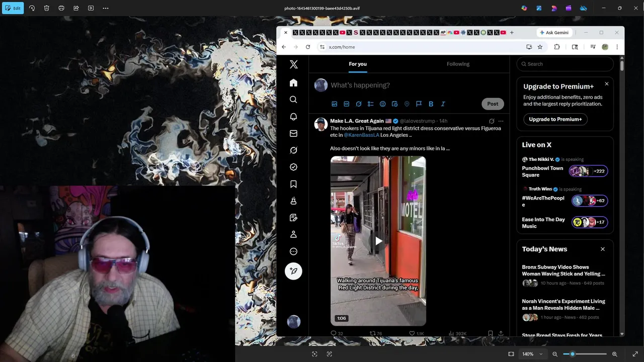This screenshot has width=644, height=362.
Task: Add a poll using the composer poll icon
Action: pyautogui.click(x=370, y=104)
